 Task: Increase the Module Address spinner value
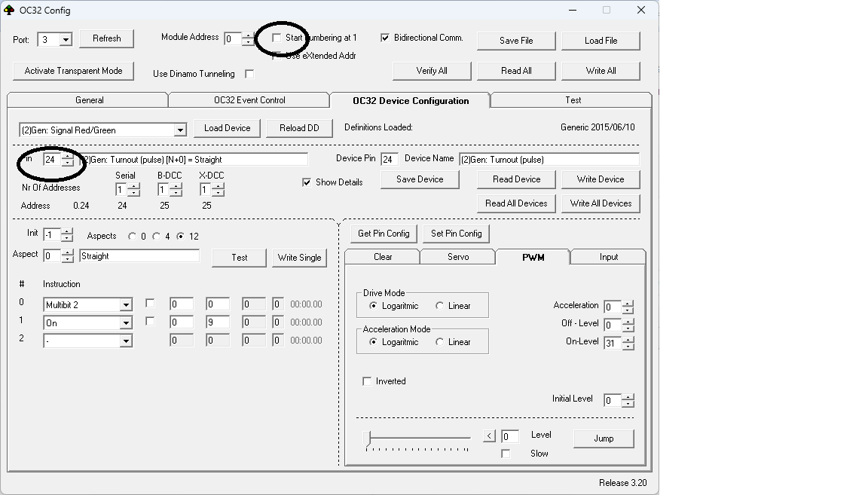click(249, 35)
